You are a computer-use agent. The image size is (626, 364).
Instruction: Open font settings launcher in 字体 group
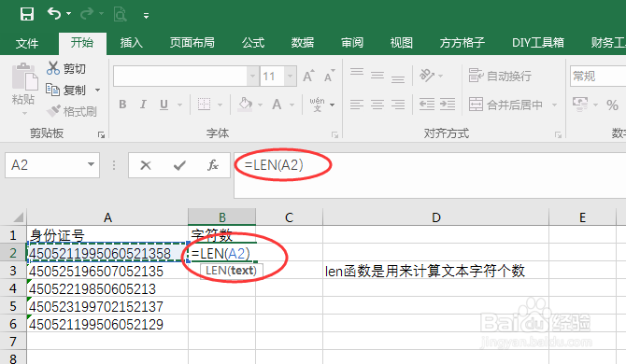point(334,135)
